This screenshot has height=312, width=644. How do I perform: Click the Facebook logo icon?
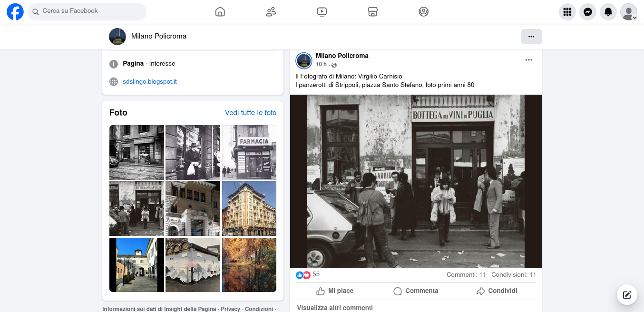coord(15,12)
